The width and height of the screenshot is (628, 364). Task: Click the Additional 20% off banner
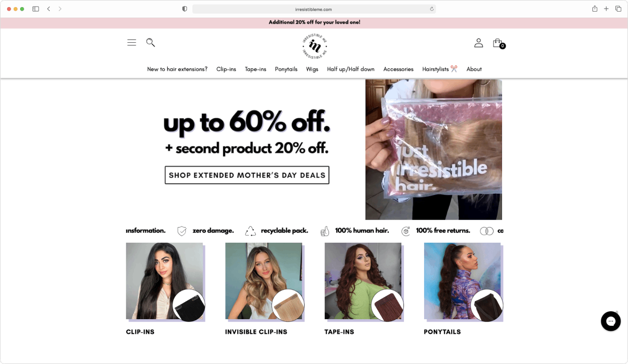pyautogui.click(x=314, y=23)
